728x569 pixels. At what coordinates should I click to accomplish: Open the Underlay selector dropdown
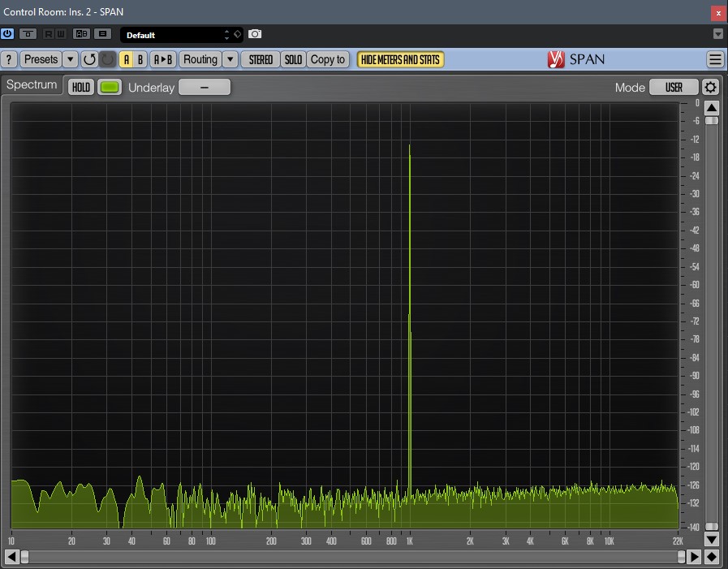pyautogui.click(x=205, y=88)
